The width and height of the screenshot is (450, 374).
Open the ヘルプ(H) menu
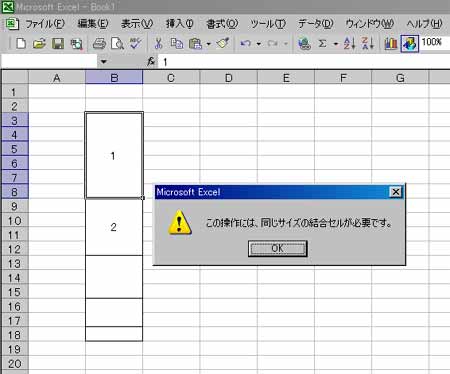[x=424, y=24]
